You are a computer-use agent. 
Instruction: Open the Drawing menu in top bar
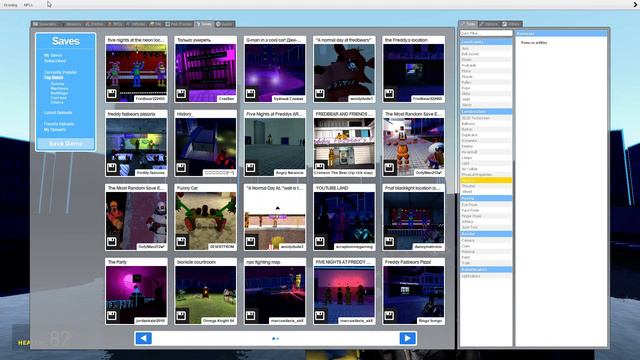click(11, 5)
